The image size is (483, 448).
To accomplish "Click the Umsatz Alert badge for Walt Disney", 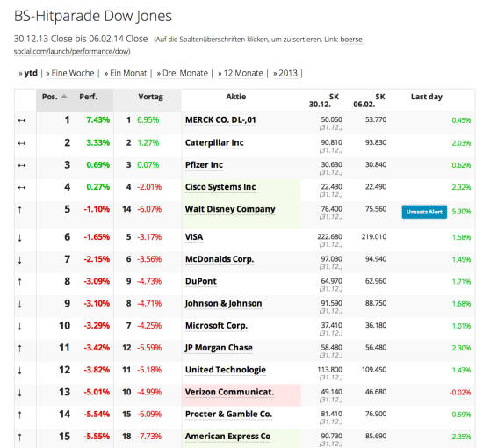I will [x=424, y=212].
